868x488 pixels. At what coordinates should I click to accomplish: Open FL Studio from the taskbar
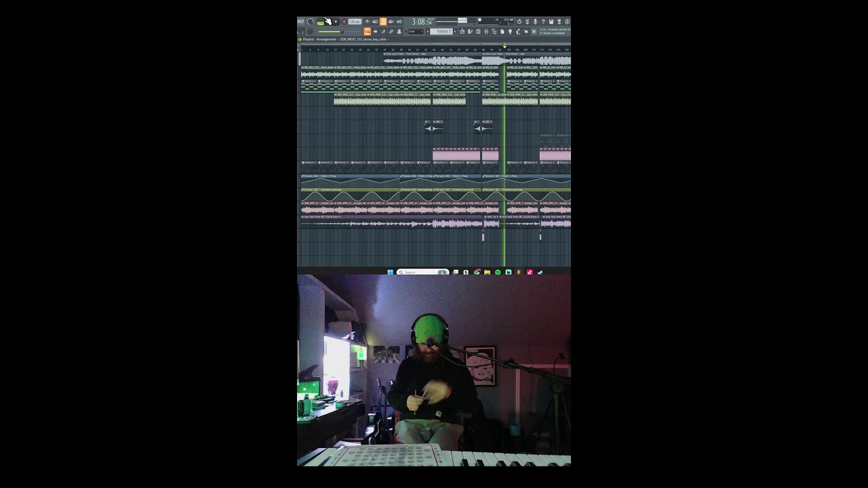[519, 272]
